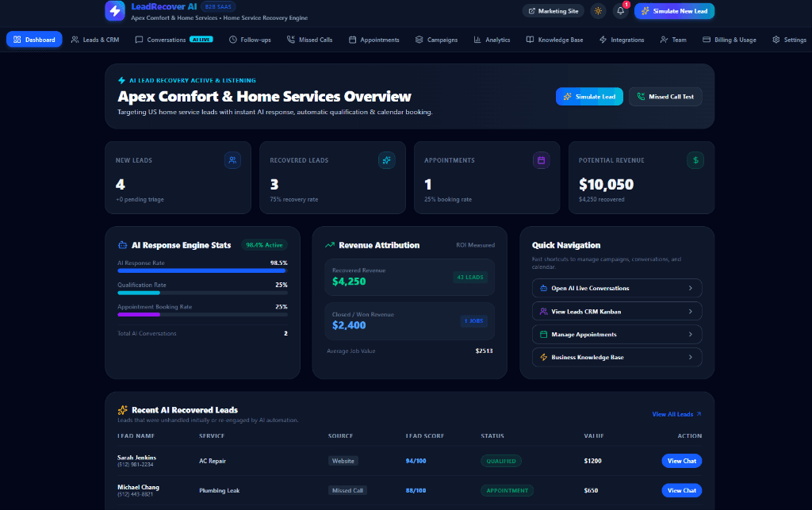Click the AI LIVE badge on Conversations
This screenshot has height=510, width=812.
[201, 40]
